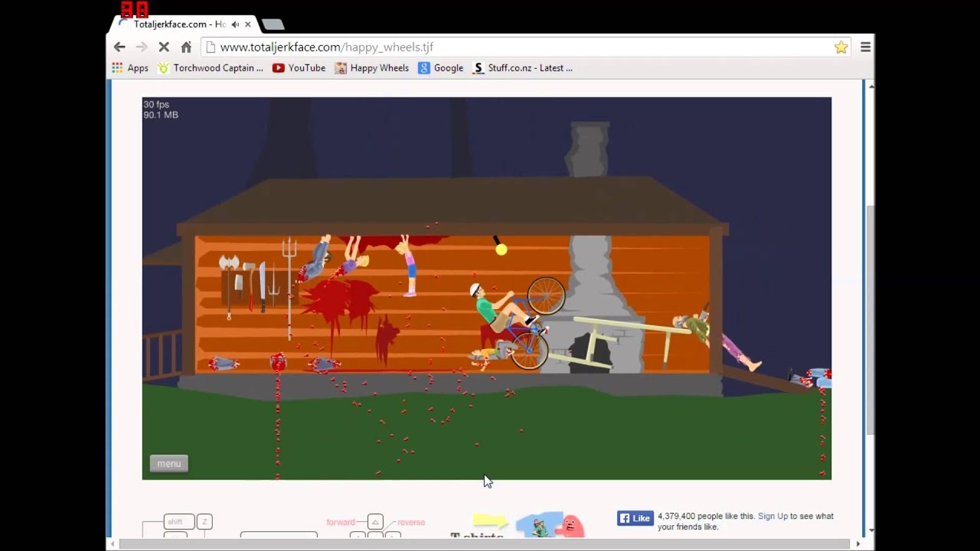The height and width of the screenshot is (551, 980).
Task: Click the Sign Up link
Action: point(773,517)
